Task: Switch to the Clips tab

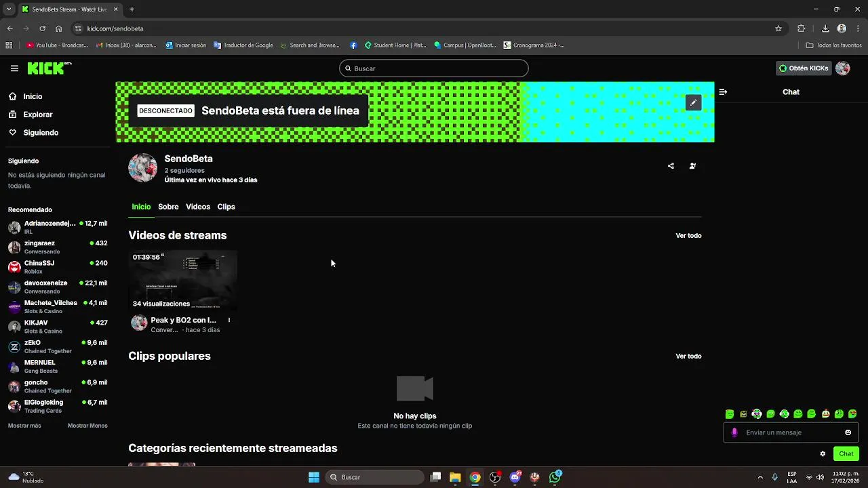Action: pyautogui.click(x=226, y=207)
